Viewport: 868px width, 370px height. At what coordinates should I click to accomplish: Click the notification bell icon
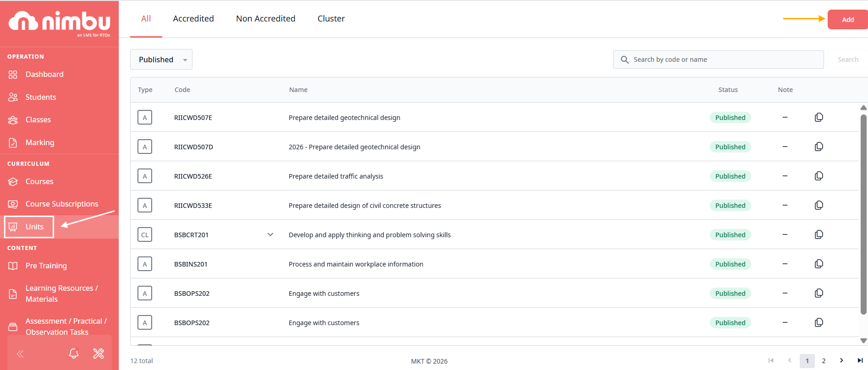(74, 354)
